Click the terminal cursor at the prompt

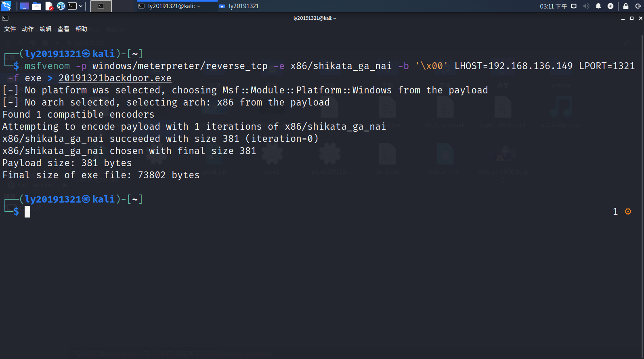pos(27,211)
